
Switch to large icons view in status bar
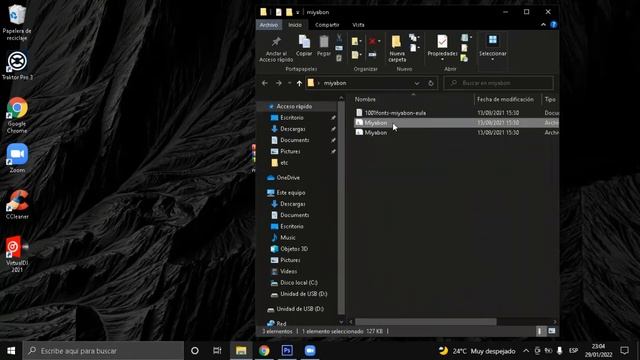tap(551, 331)
